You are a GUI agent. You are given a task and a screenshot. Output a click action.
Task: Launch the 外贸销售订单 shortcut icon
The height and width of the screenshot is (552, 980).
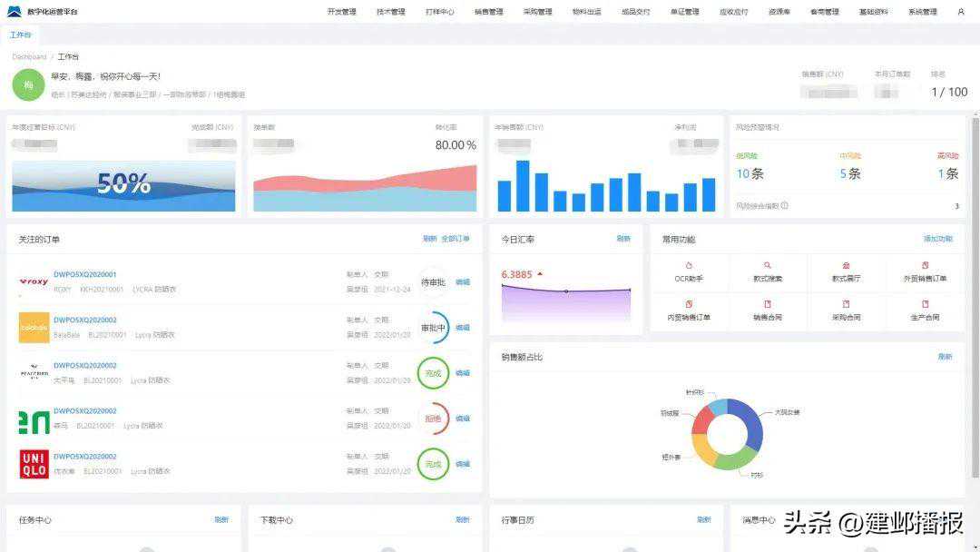(925, 266)
